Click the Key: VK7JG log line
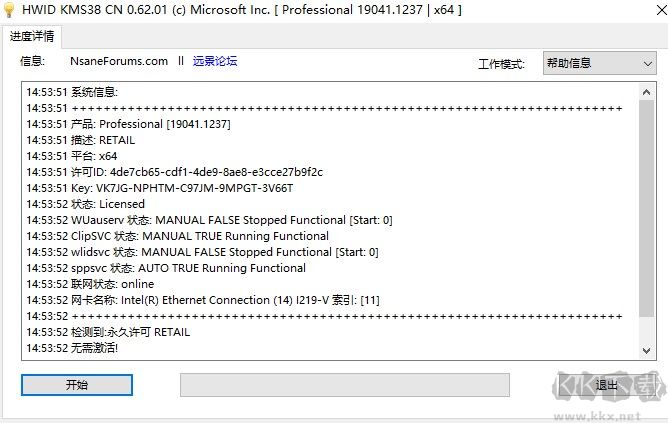668x423 pixels. (x=160, y=188)
